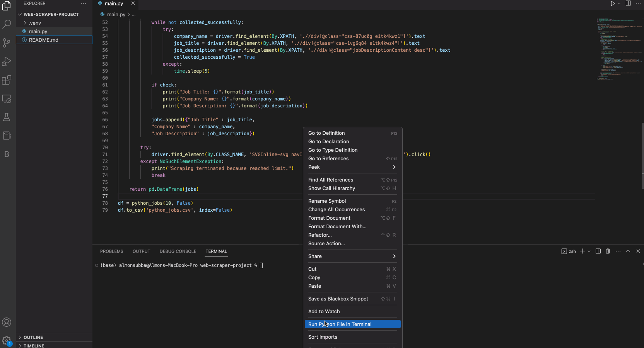The width and height of the screenshot is (644, 348).
Task: Open Explorer more actions ellipsis
Action: pyautogui.click(x=84, y=3)
